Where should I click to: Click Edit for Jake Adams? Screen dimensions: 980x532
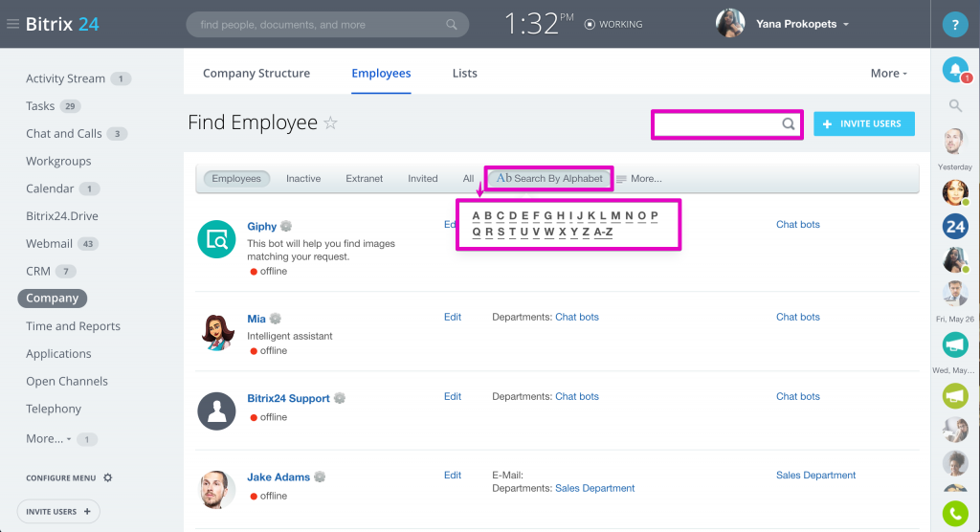point(453,476)
